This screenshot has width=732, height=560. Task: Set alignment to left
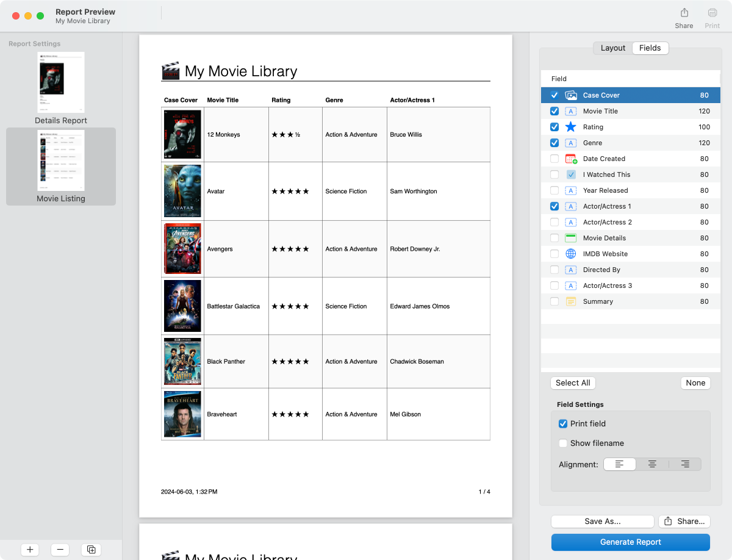pos(619,464)
